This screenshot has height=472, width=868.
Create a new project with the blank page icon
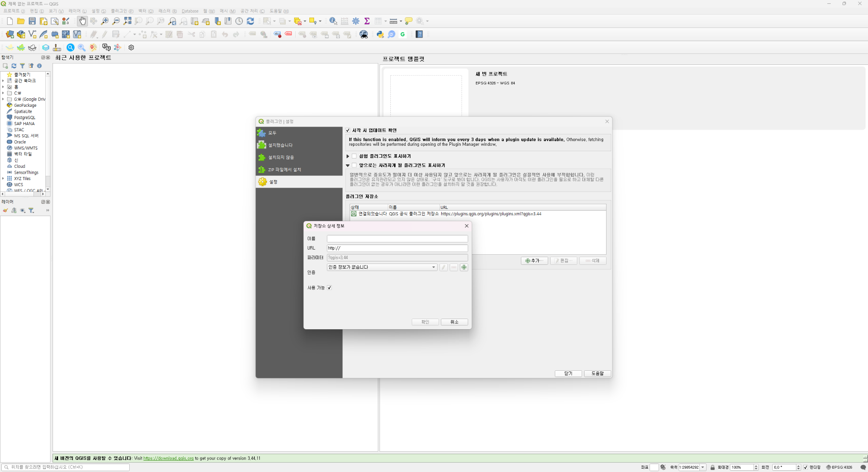coord(10,21)
